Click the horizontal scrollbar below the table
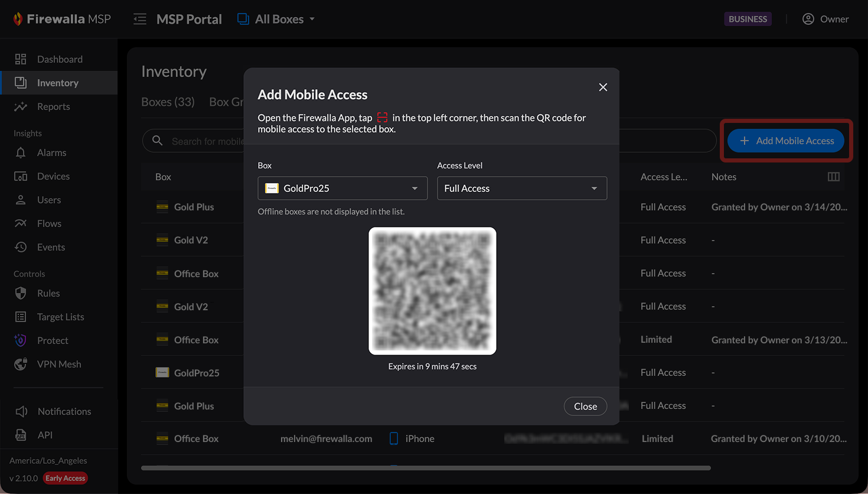Screen dimensions: 868x494 425,468
